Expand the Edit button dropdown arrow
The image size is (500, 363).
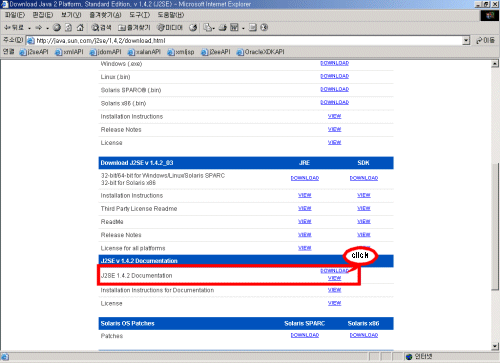coord(243,28)
